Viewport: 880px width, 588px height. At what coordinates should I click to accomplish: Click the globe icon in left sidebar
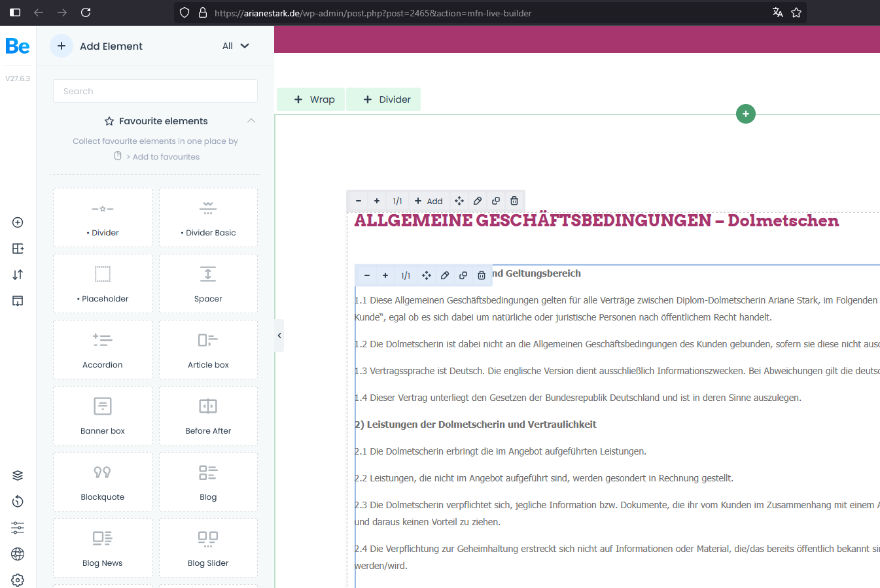[x=18, y=554]
